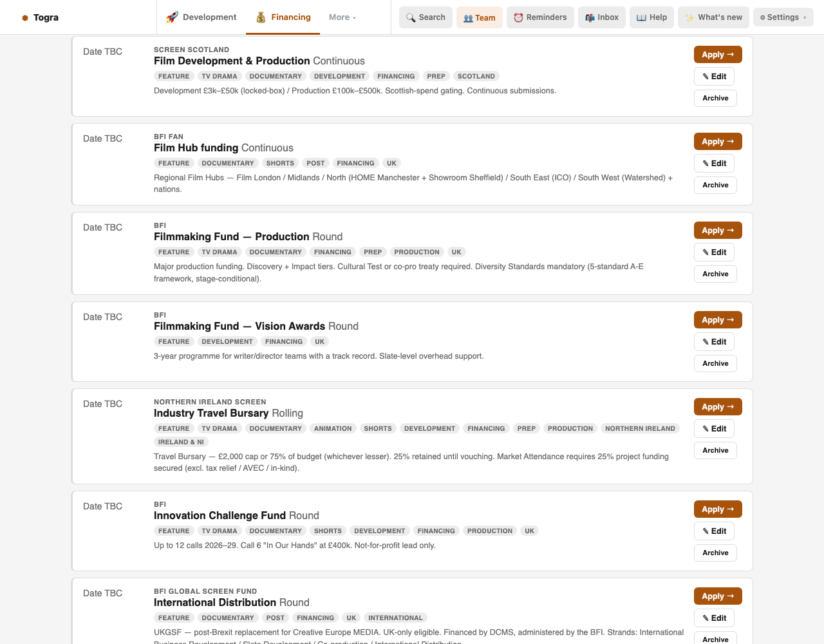This screenshot has width=824, height=644.
Task: Click the magnifier icon in Search
Action: click(411, 17)
